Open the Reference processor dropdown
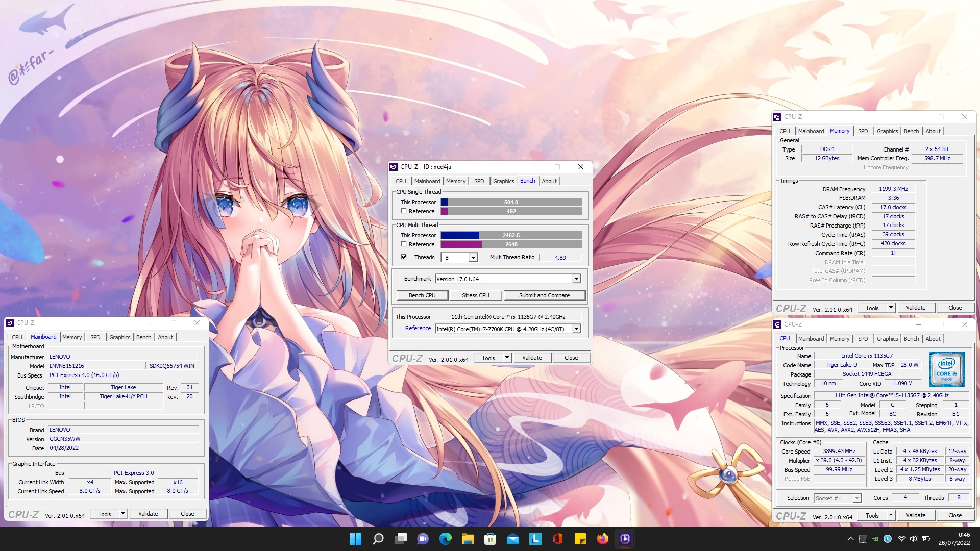Image resolution: width=980 pixels, height=551 pixels. [x=576, y=329]
